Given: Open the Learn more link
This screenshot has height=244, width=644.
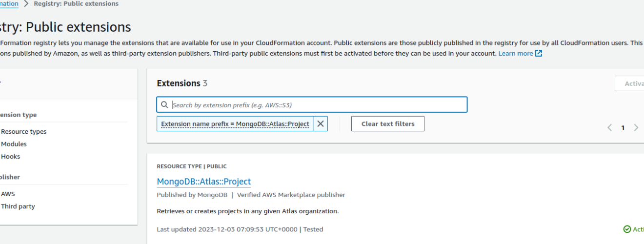Looking at the screenshot, I should click(516, 54).
